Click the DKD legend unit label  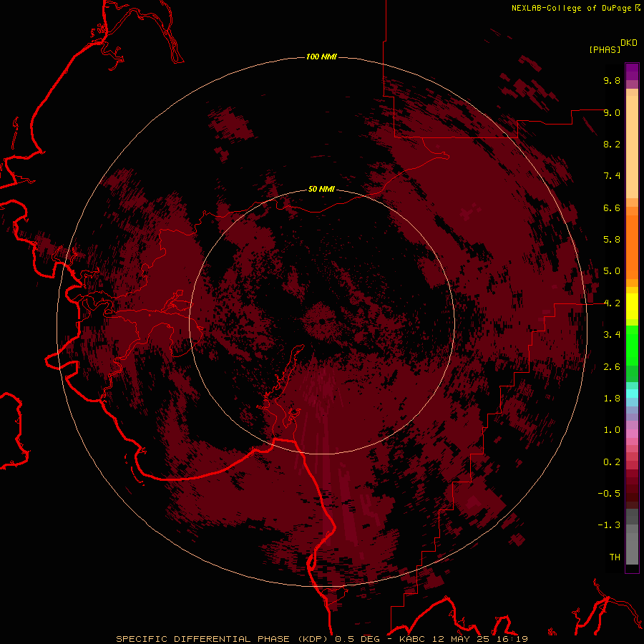pos(629,43)
